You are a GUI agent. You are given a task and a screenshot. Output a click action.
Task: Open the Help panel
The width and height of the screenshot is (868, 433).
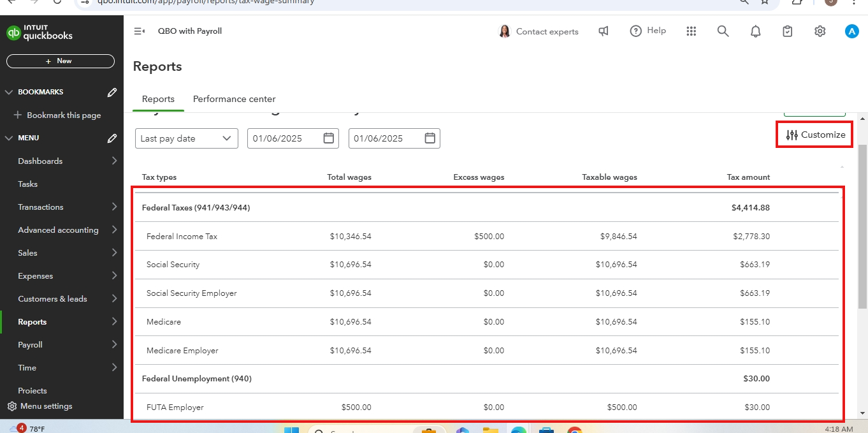pos(647,31)
